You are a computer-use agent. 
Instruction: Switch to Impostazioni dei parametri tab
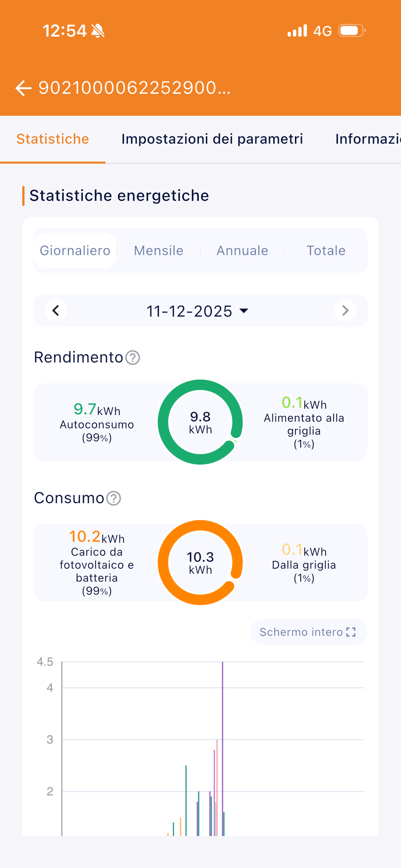pos(212,139)
